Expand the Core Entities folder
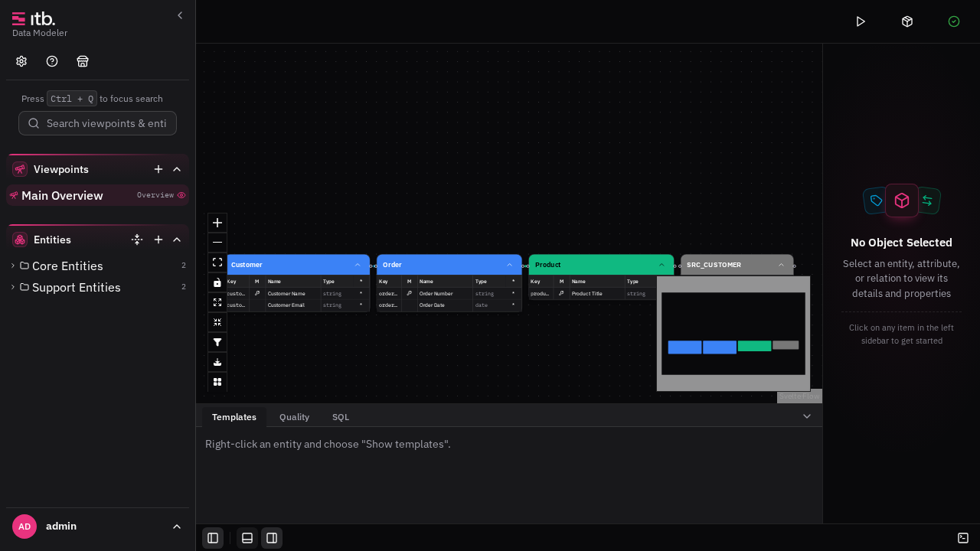Screen dimensions: 980x551 pos(13,266)
